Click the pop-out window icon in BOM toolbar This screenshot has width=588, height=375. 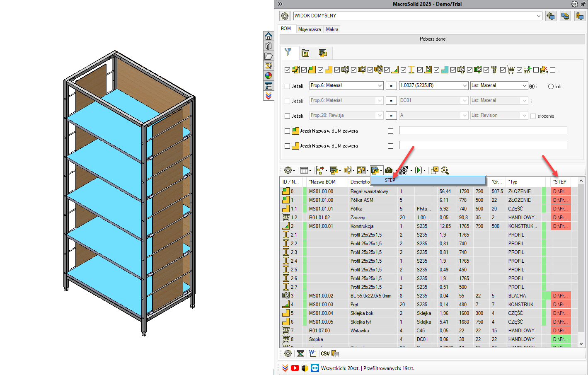coord(434,170)
